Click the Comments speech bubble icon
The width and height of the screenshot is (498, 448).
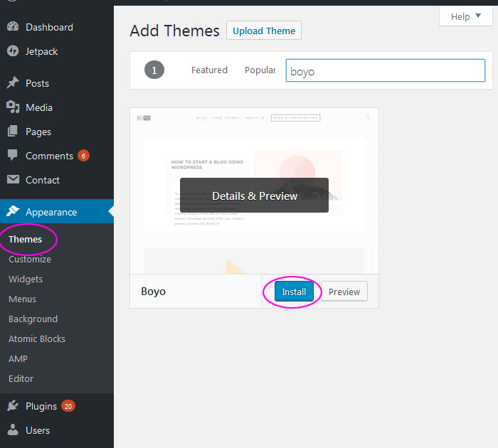13,155
